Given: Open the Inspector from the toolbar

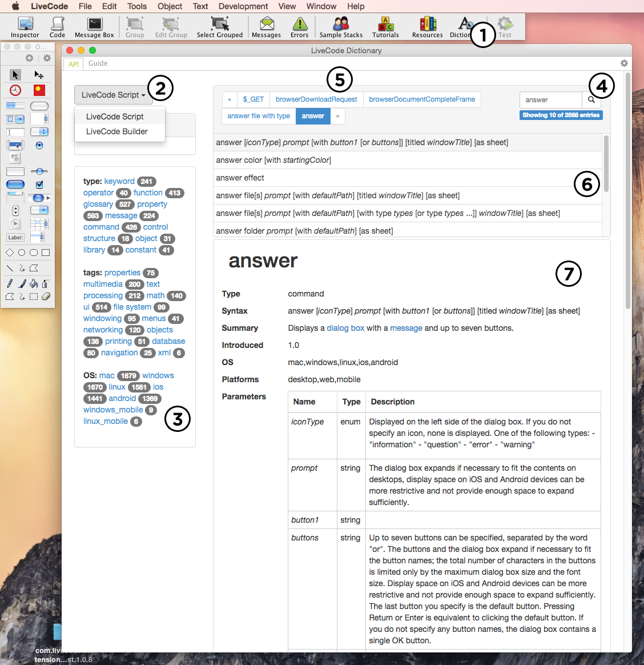Looking at the screenshot, I should click(x=25, y=27).
